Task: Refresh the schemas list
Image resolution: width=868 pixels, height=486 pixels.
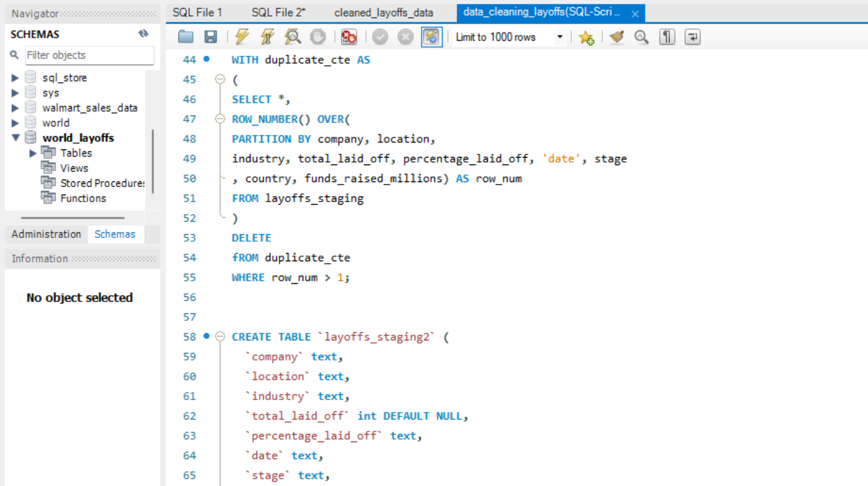Action: (143, 34)
